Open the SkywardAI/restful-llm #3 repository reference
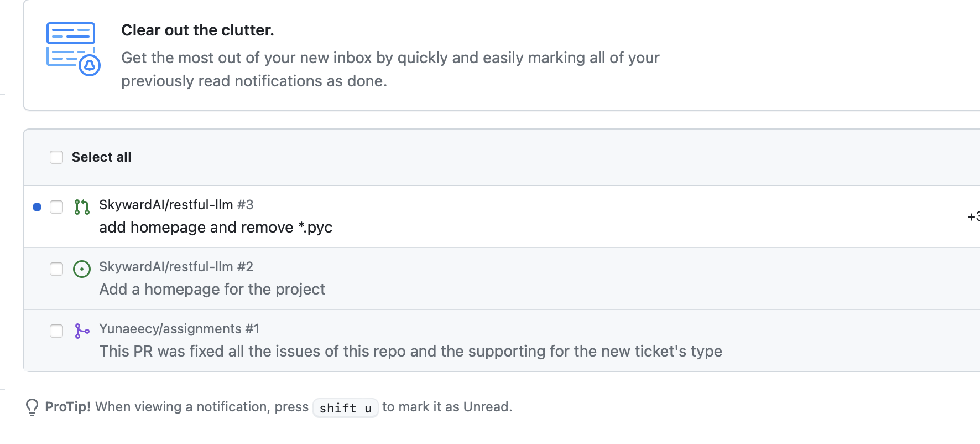This screenshot has width=980, height=444. (176, 205)
